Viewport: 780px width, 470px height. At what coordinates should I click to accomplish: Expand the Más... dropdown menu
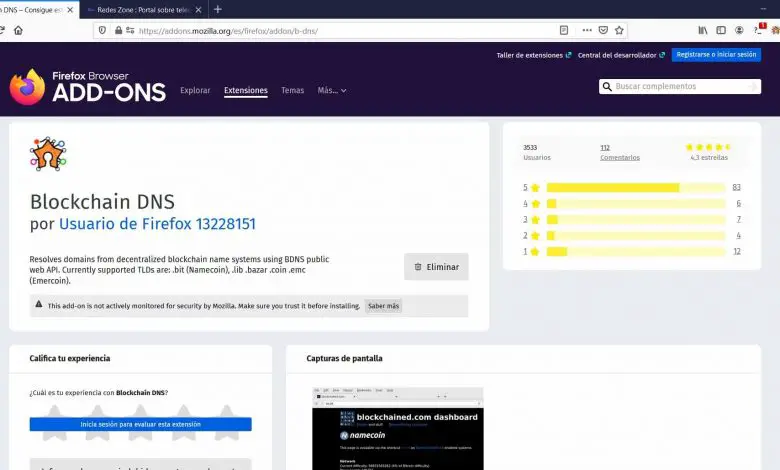pos(332,90)
